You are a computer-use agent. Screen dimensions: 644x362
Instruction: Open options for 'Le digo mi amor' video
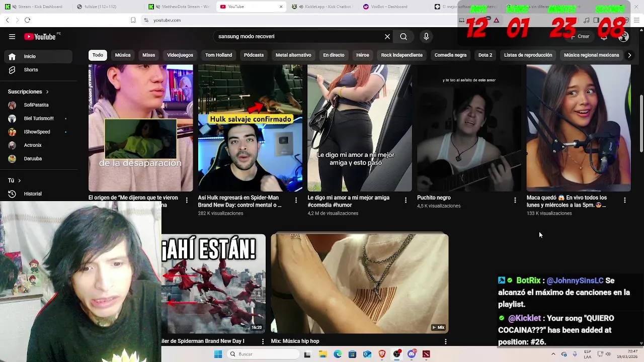click(x=406, y=200)
